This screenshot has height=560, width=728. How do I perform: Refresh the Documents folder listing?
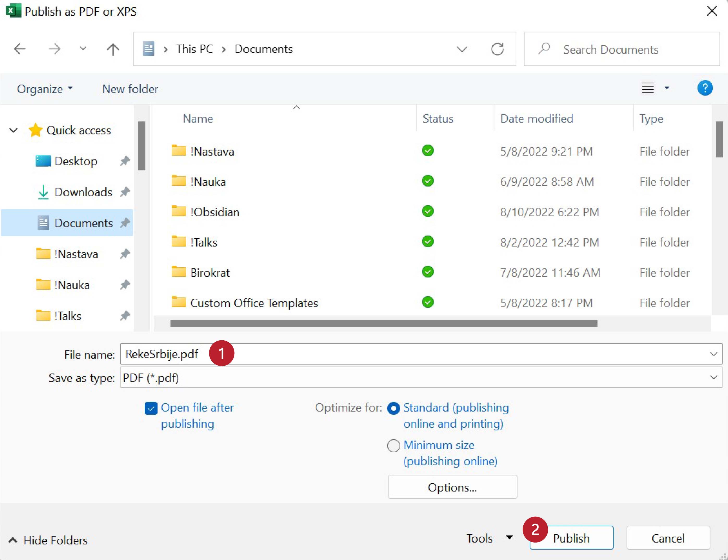pyautogui.click(x=497, y=49)
